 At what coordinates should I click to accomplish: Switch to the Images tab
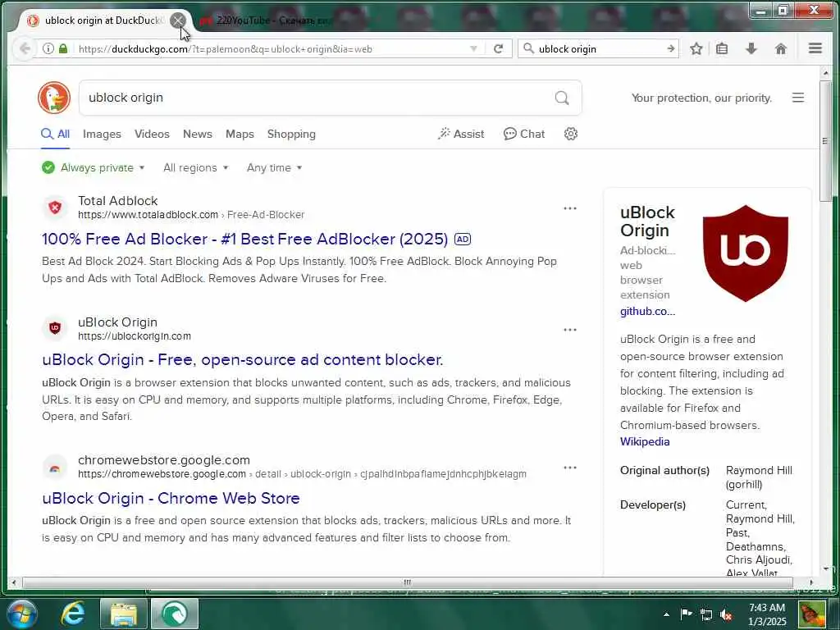102,134
